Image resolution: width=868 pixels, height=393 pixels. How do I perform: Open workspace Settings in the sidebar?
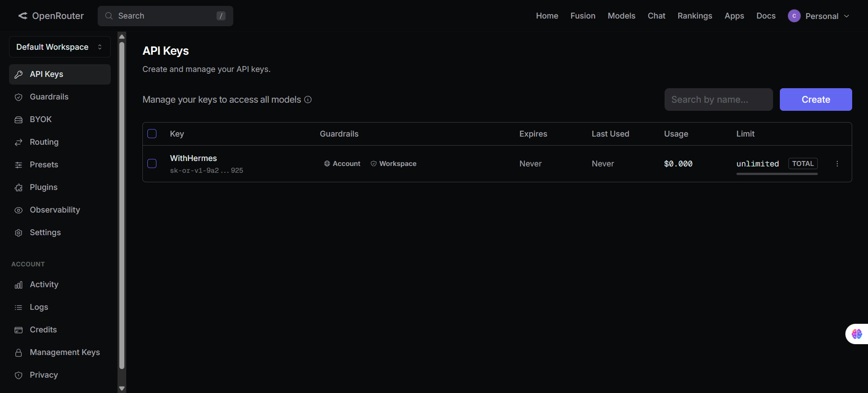tap(60, 232)
